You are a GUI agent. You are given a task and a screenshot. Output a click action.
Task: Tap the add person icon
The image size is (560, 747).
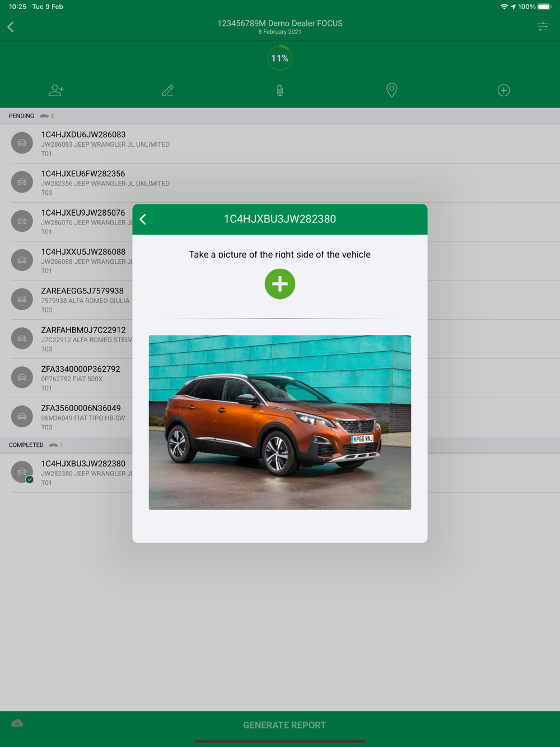click(56, 90)
